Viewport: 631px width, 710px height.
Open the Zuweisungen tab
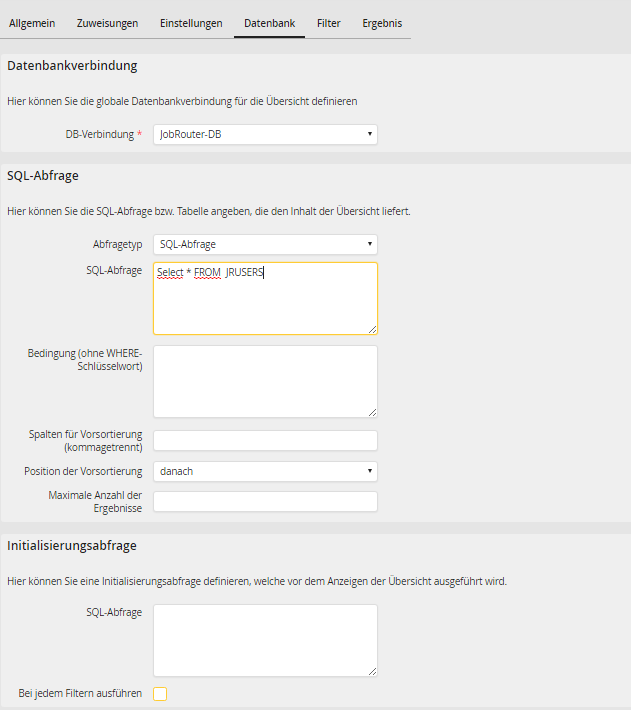point(107,23)
